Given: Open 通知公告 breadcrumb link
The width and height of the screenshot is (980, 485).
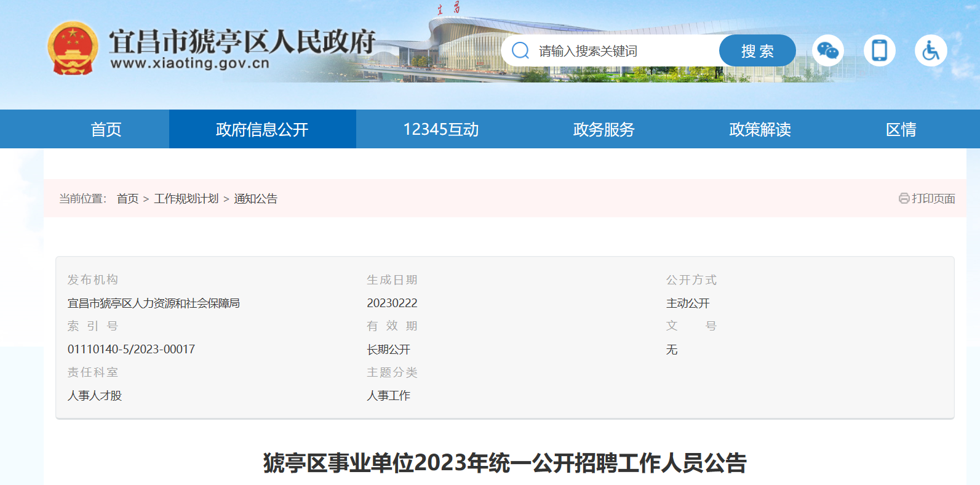Looking at the screenshot, I should pos(255,199).
